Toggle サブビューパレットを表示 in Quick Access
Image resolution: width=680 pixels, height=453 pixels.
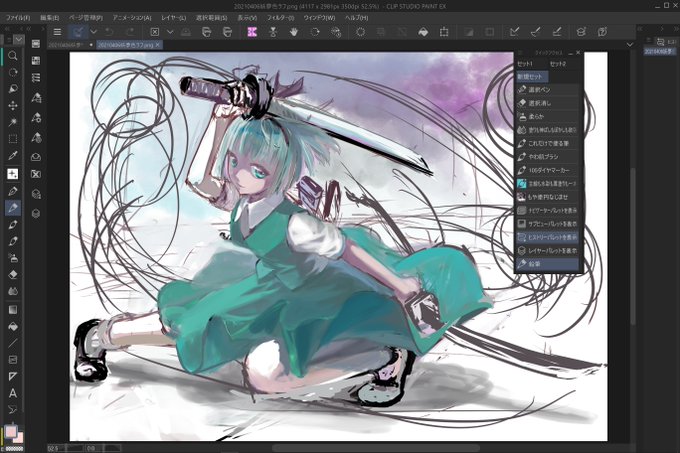tap(548, 224)
